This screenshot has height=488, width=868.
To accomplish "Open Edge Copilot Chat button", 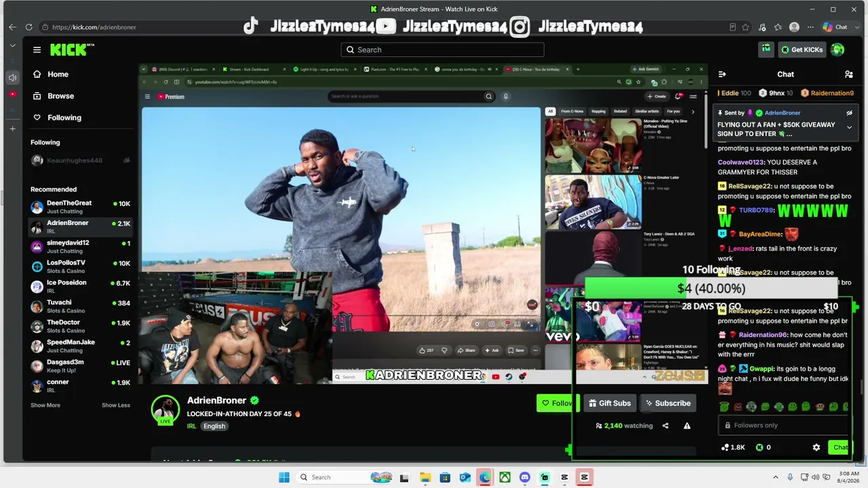I will (835, 27).
